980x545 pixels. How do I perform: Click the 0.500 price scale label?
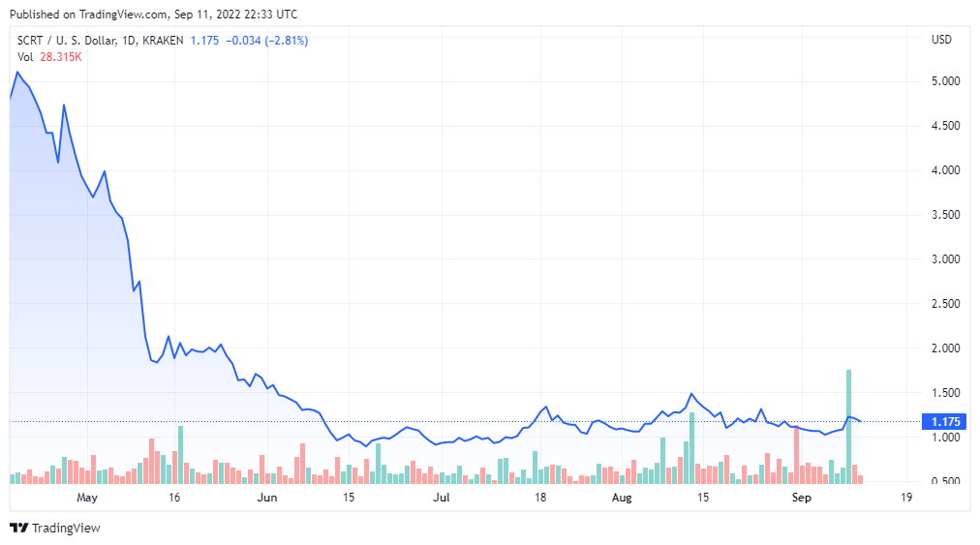pos(945,482)
